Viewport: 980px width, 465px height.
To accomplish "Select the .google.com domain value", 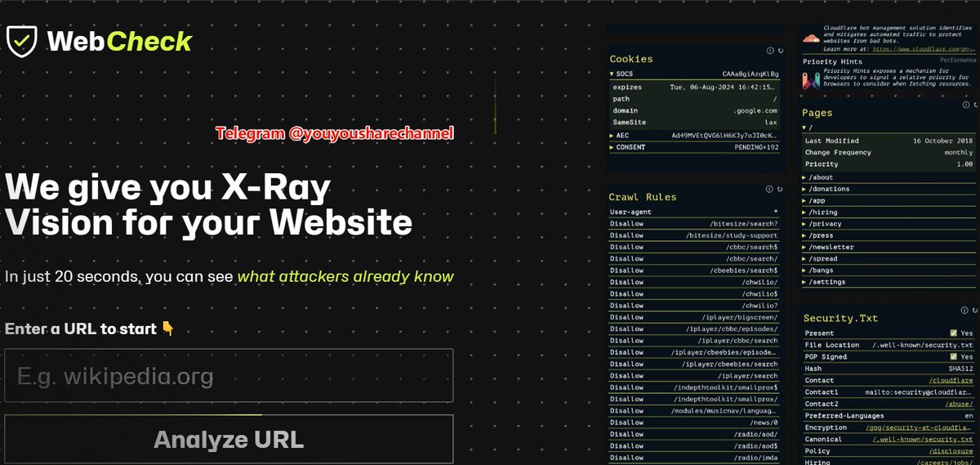I will click(755, 110).
